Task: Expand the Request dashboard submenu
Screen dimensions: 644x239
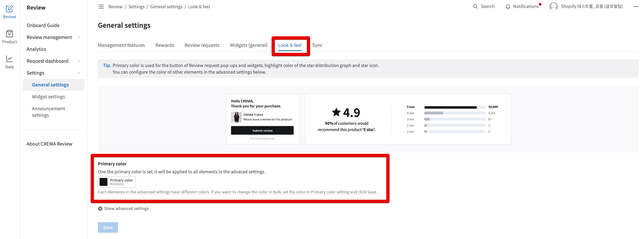Action: 79,61
